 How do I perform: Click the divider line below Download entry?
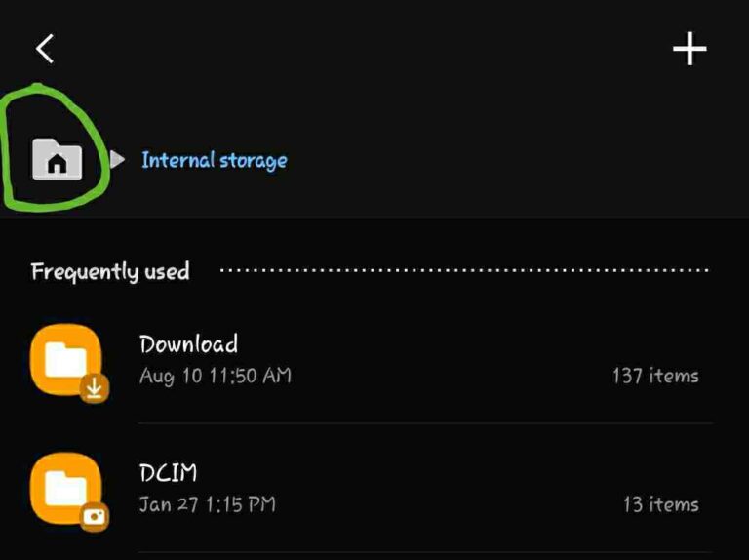[x=425, y=422]
